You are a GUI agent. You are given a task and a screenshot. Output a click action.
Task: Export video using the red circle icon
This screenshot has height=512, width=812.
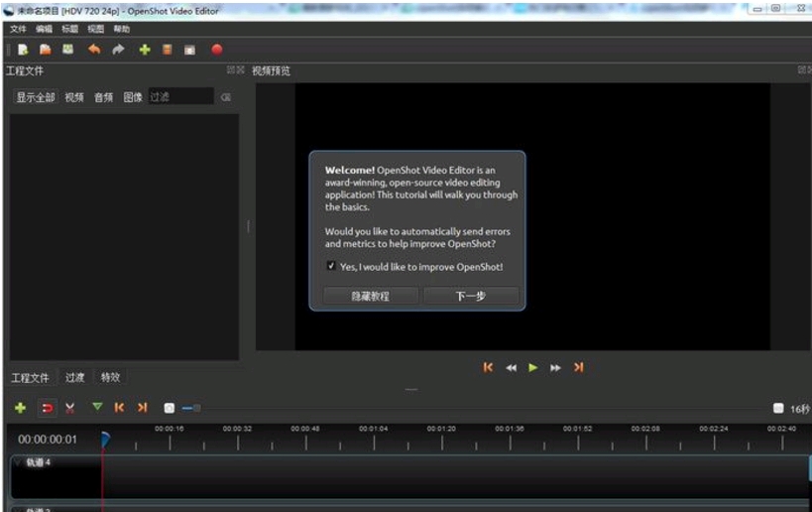point(217,50)
